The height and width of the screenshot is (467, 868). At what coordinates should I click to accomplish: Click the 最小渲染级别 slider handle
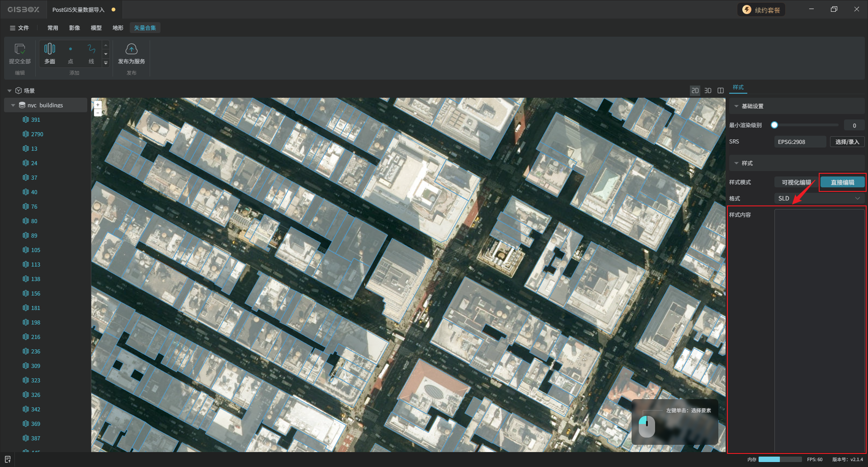(x=774, y=125)
